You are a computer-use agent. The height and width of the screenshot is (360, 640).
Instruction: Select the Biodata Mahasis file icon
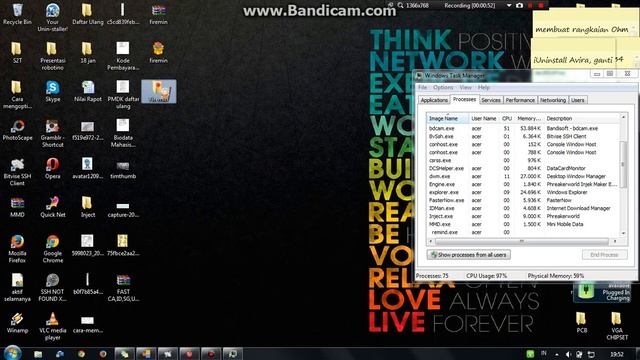(x=123, y=133)
